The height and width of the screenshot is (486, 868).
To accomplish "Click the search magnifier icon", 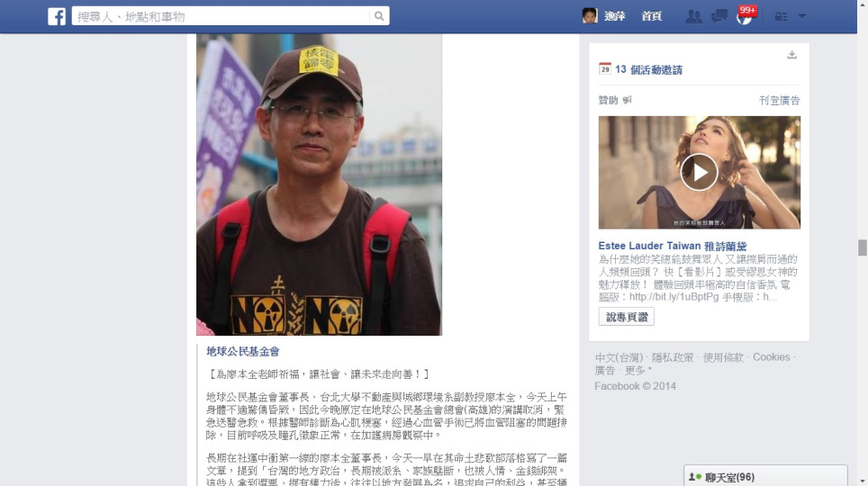I will tap(379, 16).
